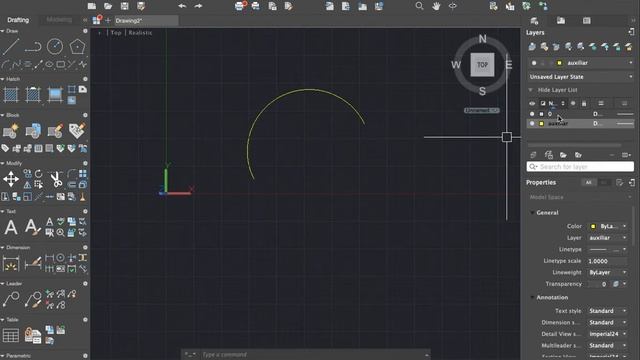Collapse the General properties section
Image resolution: width=640 pixels, height=360 pixels.
(532, 213)
